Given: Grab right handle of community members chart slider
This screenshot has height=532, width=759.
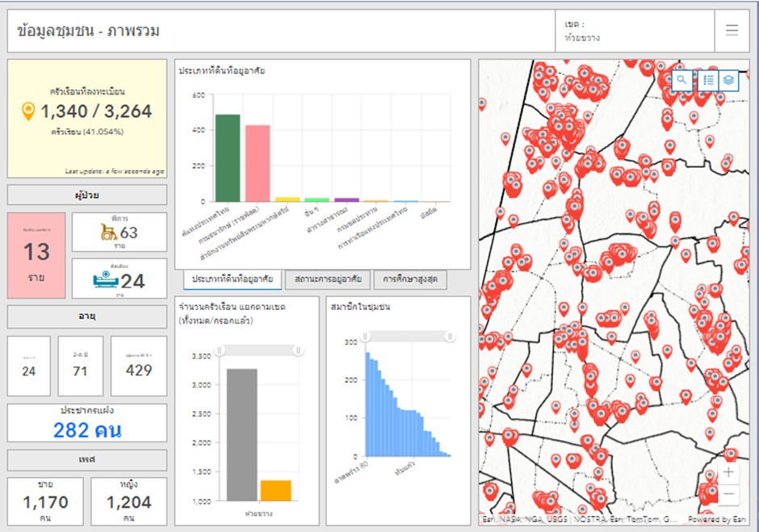Looking at the screenshot, I should click(x=450, y=336).
